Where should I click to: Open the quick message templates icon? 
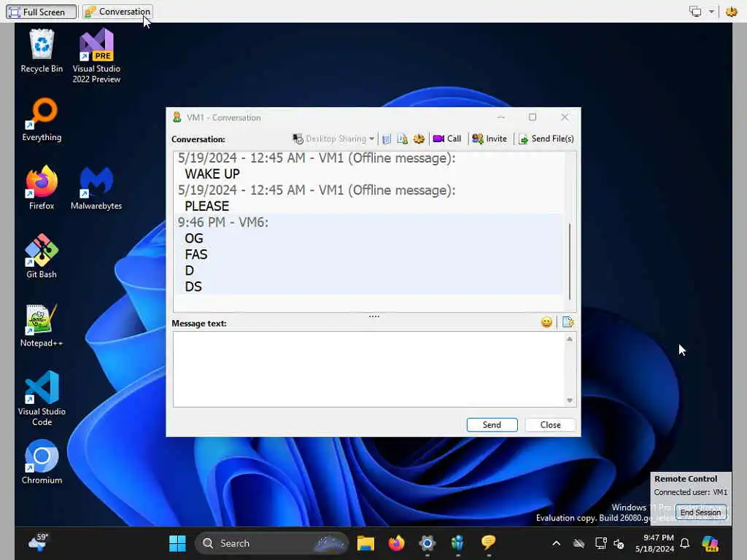pyautogui.click(x=568, y=322)
